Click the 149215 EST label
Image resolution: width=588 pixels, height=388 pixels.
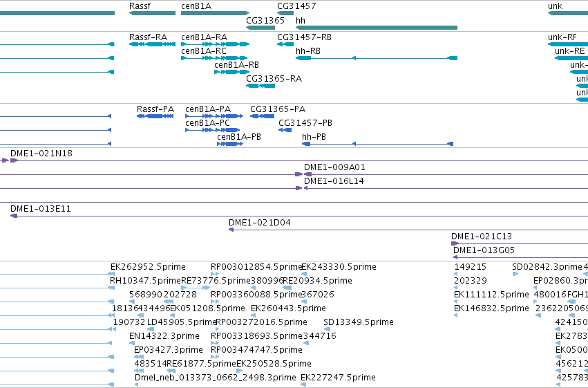(x=471, y=267)
